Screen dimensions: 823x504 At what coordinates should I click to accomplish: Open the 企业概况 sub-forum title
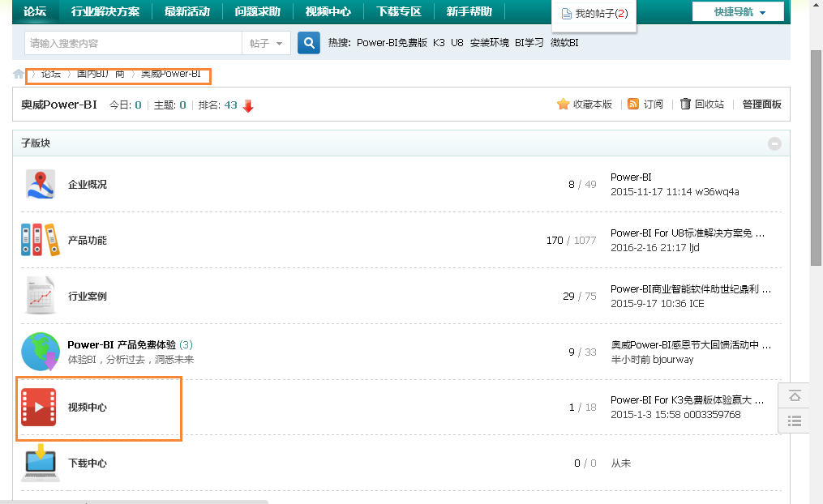[x=87, y=185]
